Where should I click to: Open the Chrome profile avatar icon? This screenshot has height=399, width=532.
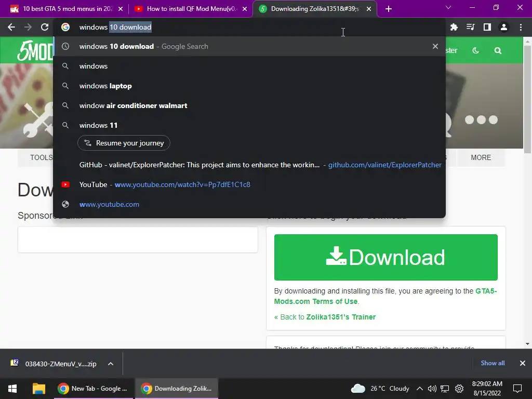coord(504,27)
